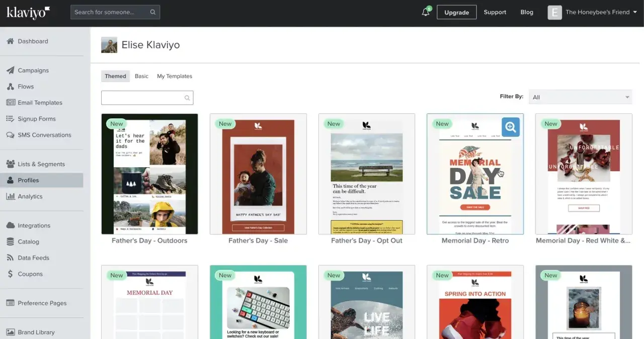The image size is (644, 339).
Task: Click the Coupons dollar sign icon
Action: 10,274
